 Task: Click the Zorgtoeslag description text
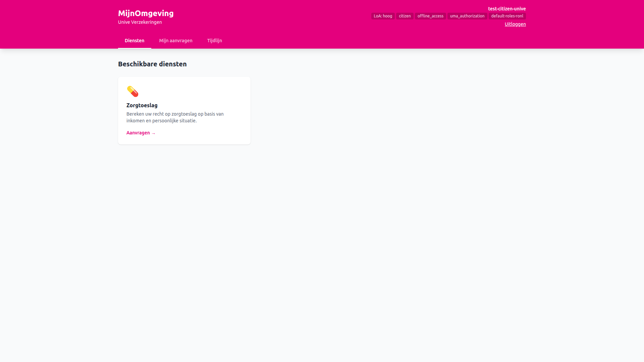pyautogui.click(x=175, y=117)
